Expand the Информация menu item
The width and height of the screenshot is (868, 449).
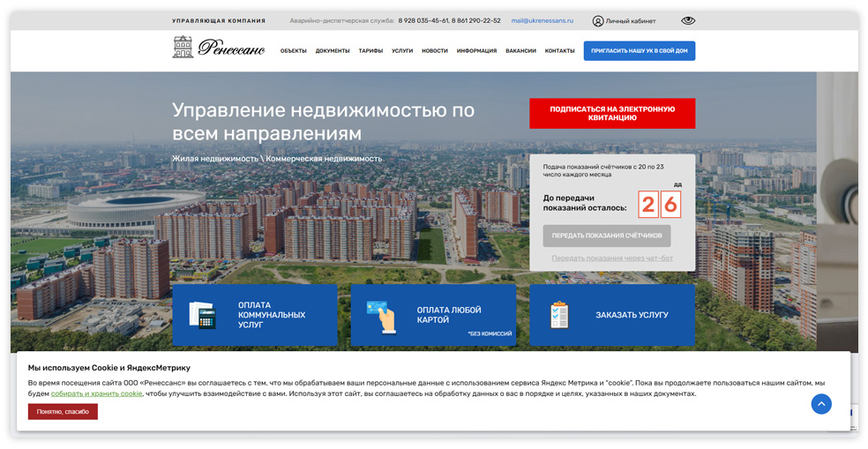pyautogui.click(x=476, y=51)
